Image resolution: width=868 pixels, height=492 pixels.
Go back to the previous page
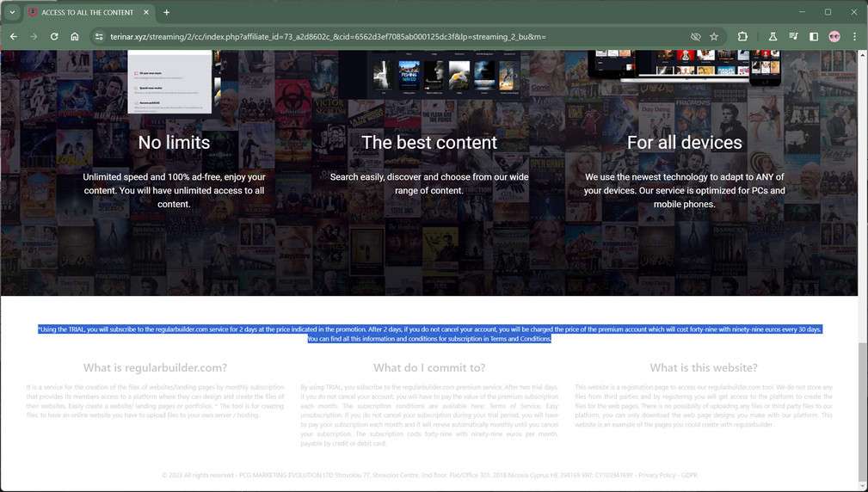click(x=14, y=36)
